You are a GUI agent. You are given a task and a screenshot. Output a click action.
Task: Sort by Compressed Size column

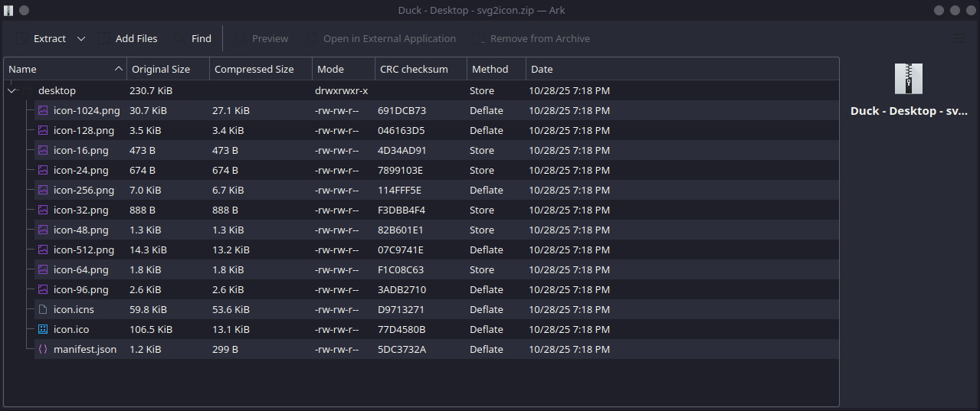[261, 69]
